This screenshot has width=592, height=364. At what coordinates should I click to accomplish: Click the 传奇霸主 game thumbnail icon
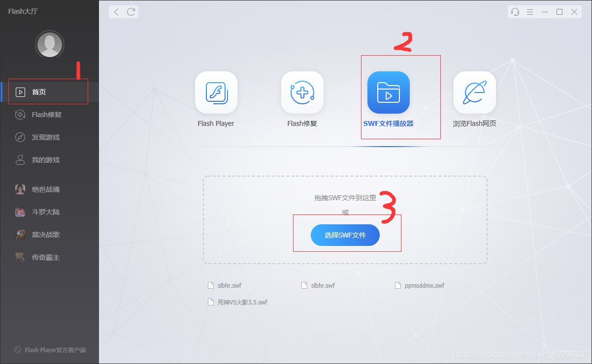(x=20, y=257)
